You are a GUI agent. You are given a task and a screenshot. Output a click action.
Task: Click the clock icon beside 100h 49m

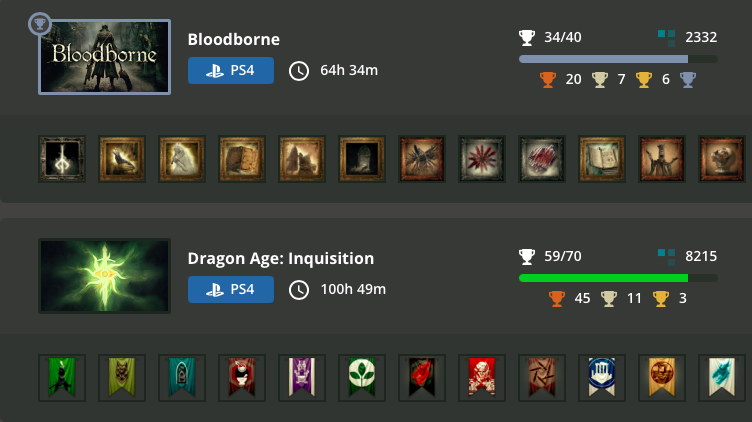pos(298,290)
